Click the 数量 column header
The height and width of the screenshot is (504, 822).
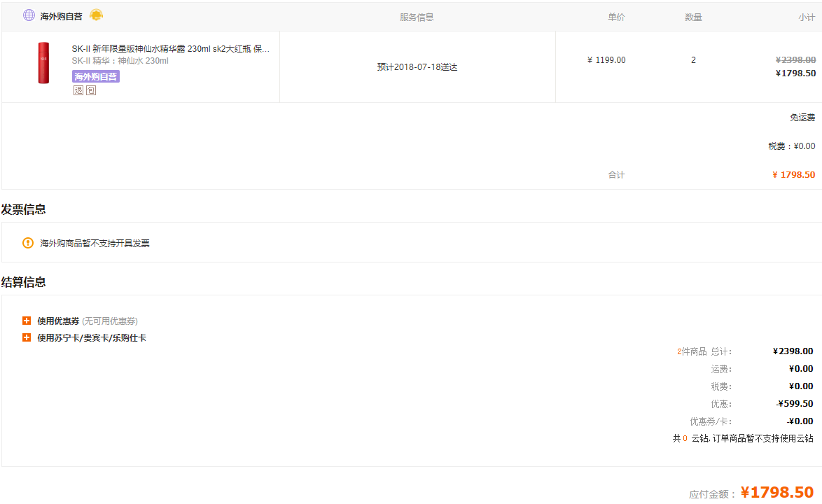[693, 17]
